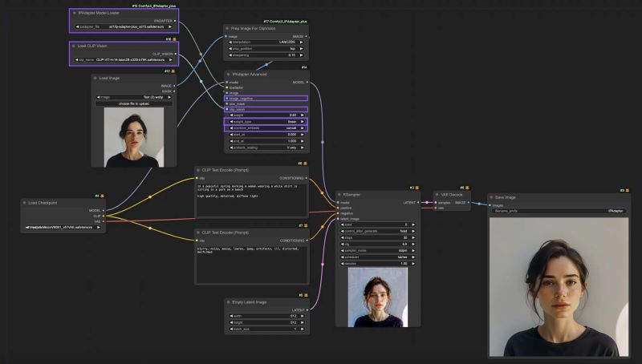Click the end_at value slider field
The image size is (642, 364).
point(266,141)
